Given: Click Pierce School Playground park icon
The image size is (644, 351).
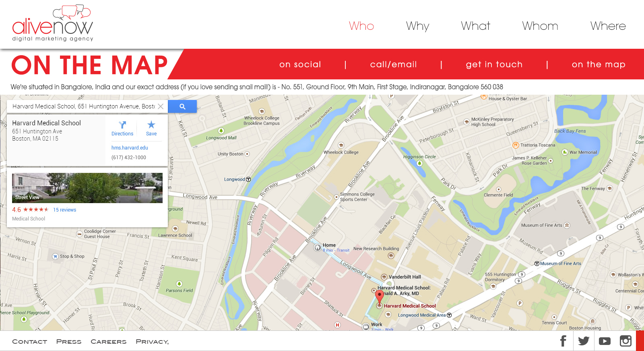Looking at the screenshot, I should (24, 319).
